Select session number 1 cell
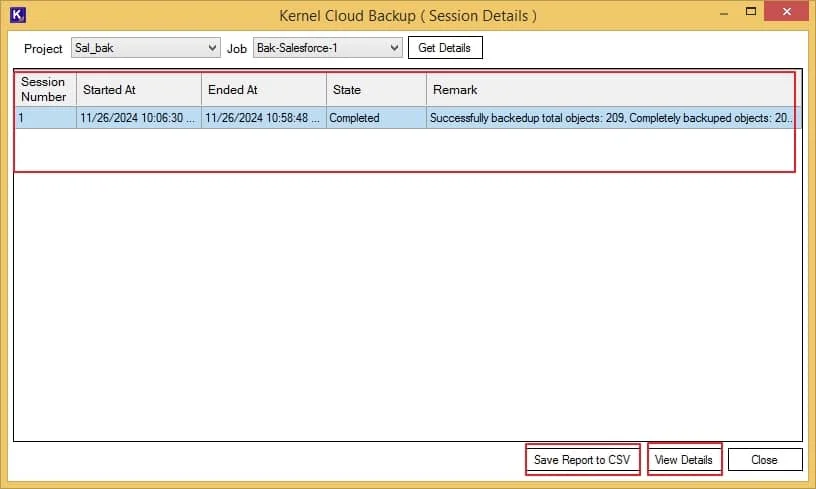The width and height of the screenshot is (816, 489). click(x=46, y=118)
